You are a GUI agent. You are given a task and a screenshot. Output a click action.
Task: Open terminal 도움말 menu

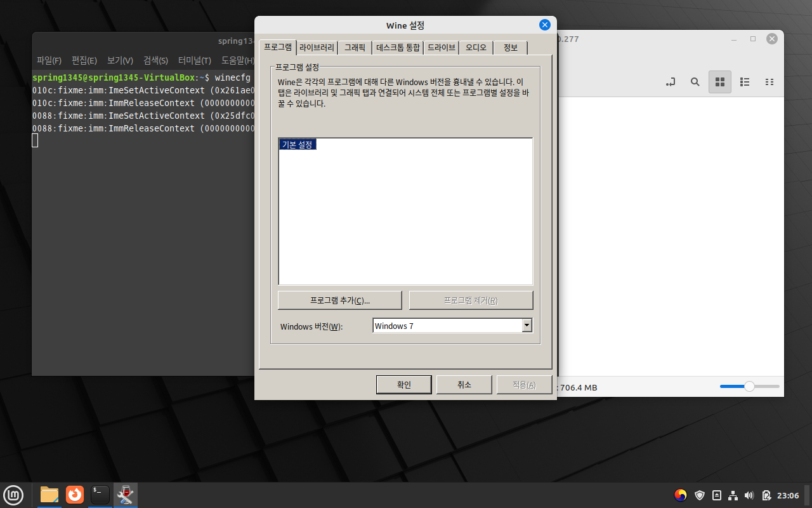click(237, 60)
